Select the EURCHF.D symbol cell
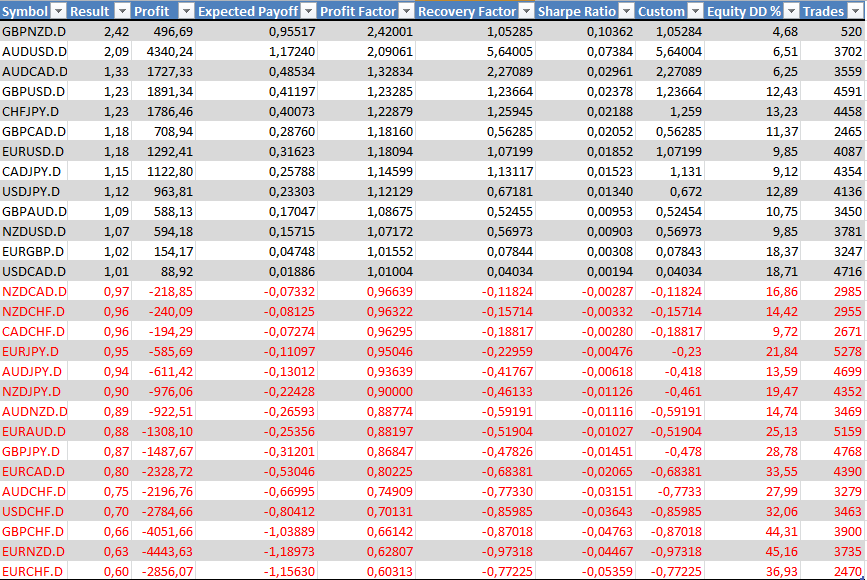867x580 pixels. coord(34,571)
